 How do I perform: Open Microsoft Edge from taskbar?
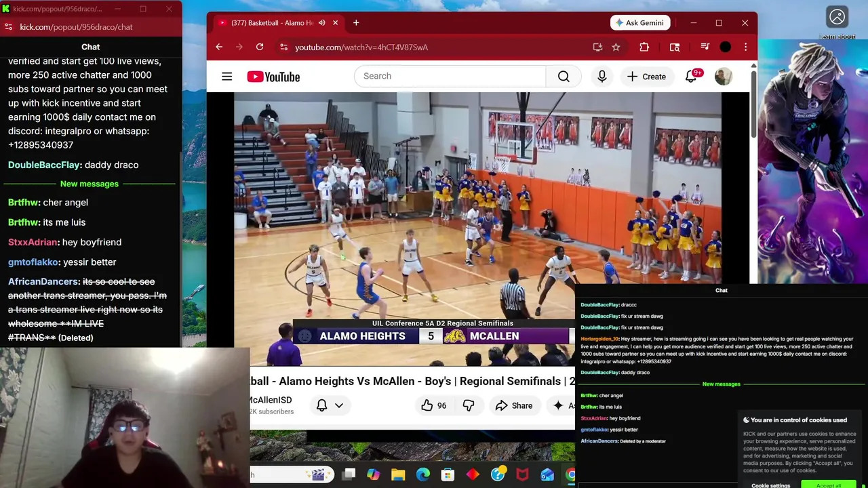point(422,474)
